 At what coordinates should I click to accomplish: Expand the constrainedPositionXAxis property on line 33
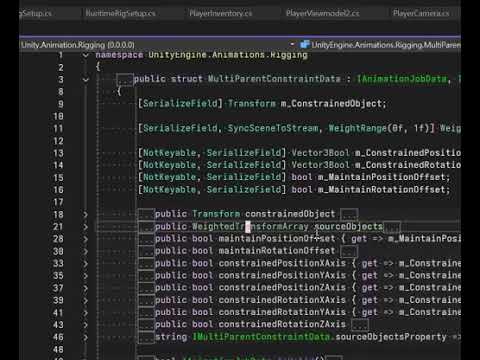[85, 264]
